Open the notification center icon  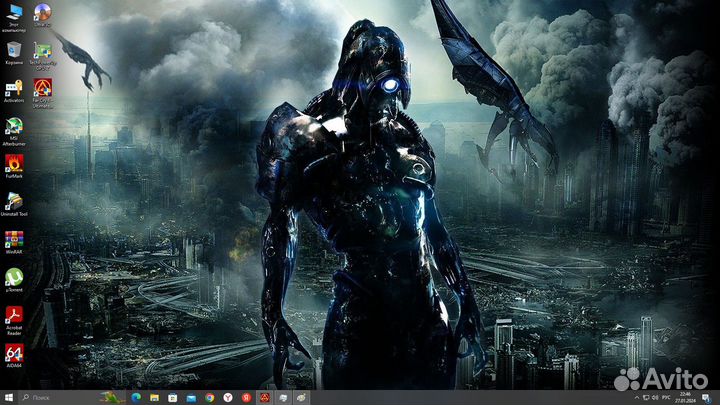click(x=706, y=398)
